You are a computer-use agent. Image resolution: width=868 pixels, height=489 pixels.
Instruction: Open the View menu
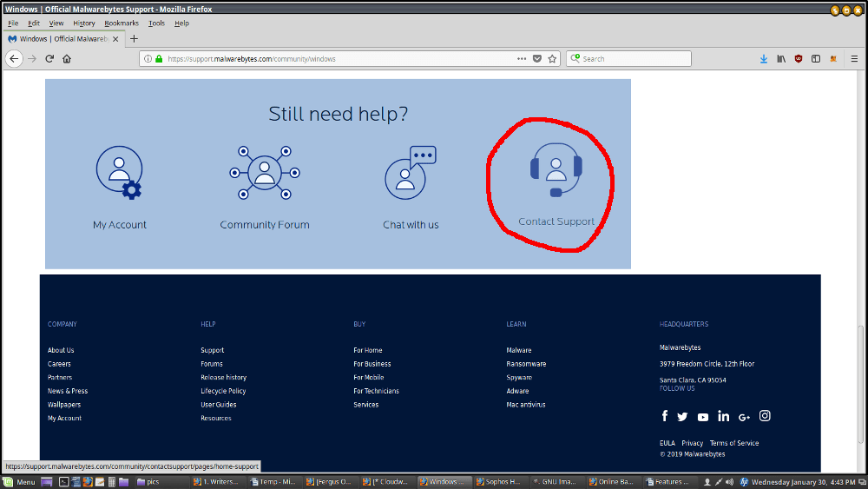[56, 23]
